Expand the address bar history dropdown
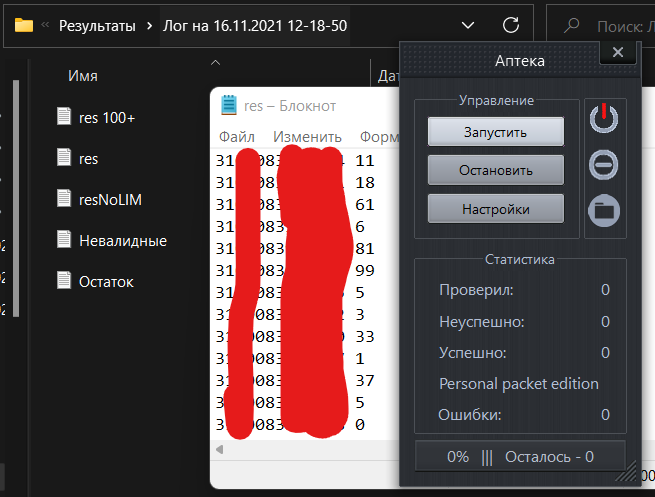 point(468,25)
